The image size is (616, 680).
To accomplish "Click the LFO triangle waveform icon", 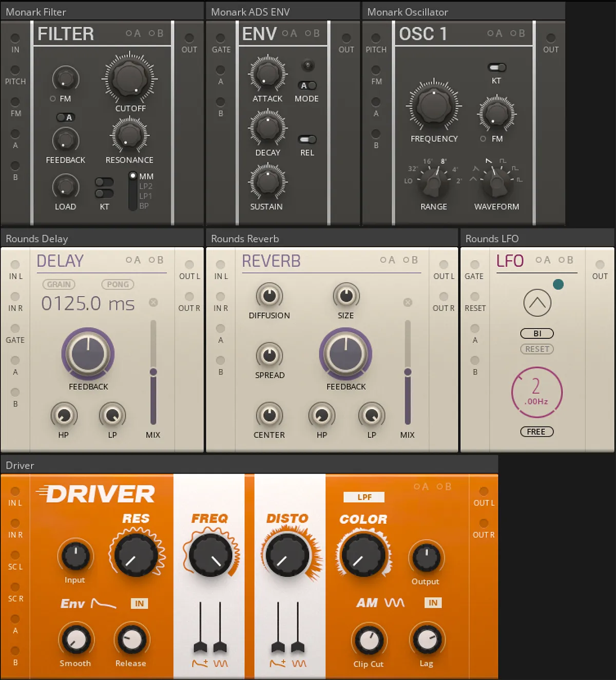I will (x=537, y=303).
